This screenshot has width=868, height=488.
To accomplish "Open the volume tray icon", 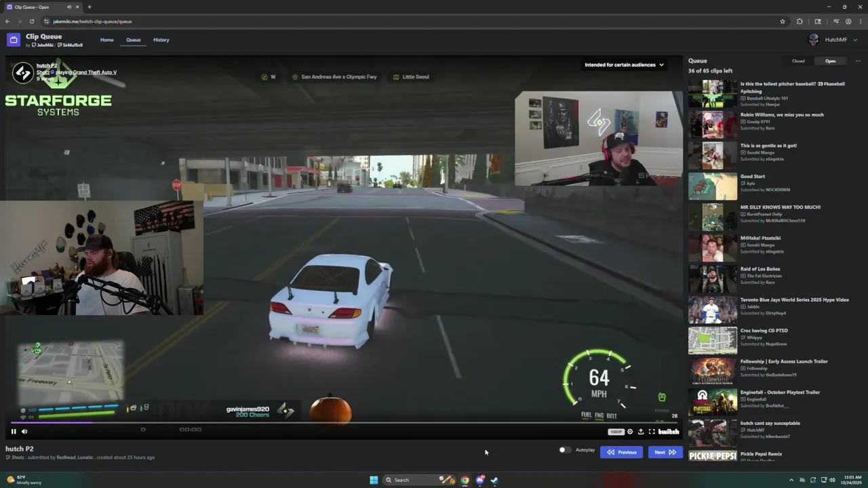I will 832,480.
